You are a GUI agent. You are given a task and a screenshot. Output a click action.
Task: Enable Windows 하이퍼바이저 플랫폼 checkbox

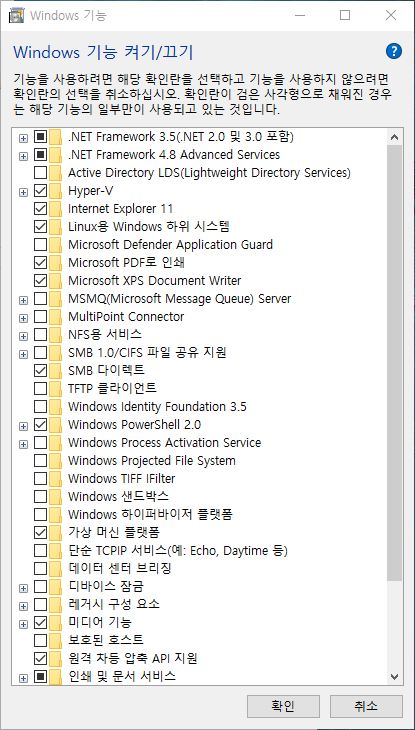pos(41,514)
